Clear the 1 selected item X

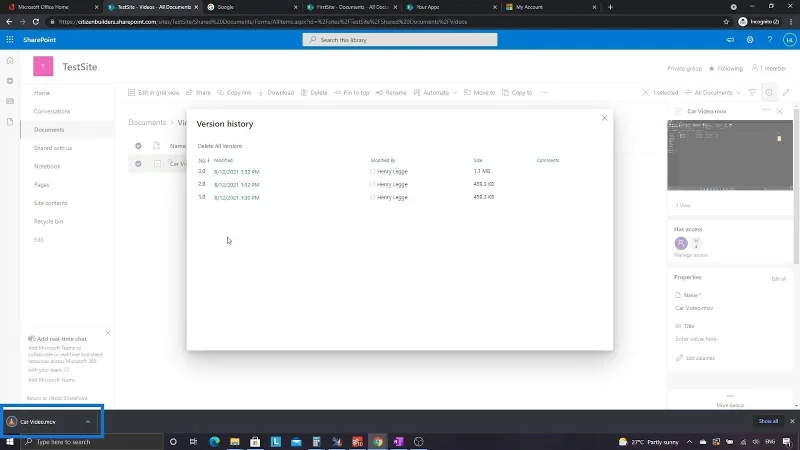(x=645, y=92)
